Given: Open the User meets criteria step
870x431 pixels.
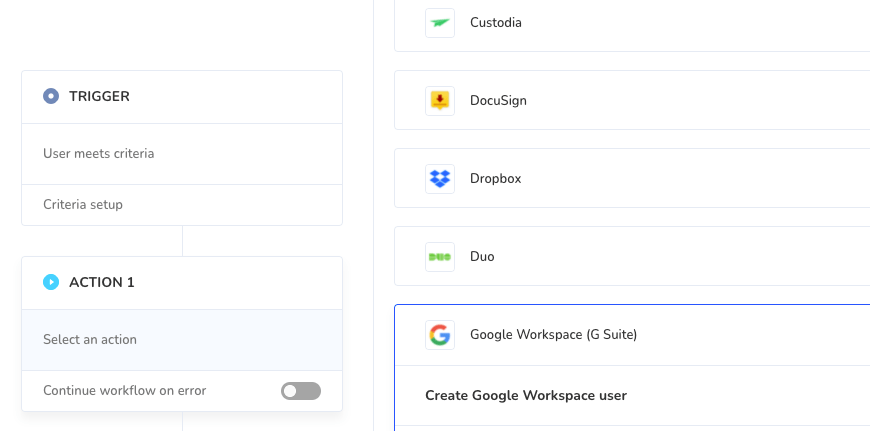Looking at the screenshot, I should [x=99, y=154].
